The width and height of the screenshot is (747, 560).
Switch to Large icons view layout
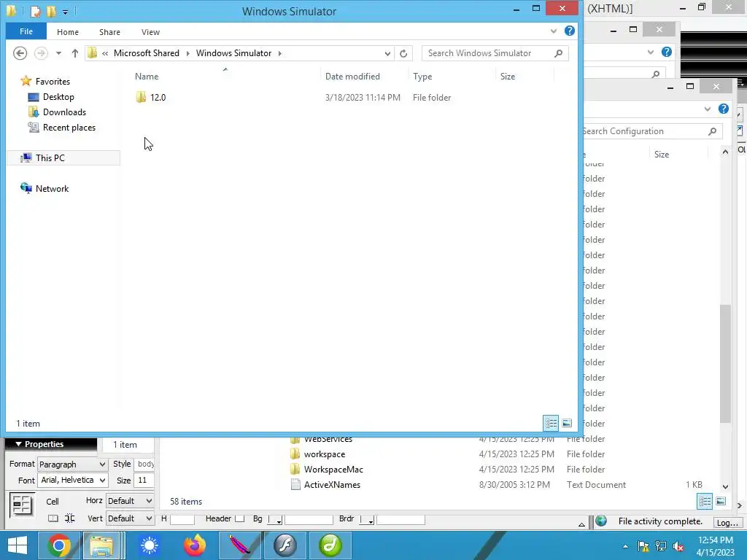pyautogui.click(x=567, y=423)
